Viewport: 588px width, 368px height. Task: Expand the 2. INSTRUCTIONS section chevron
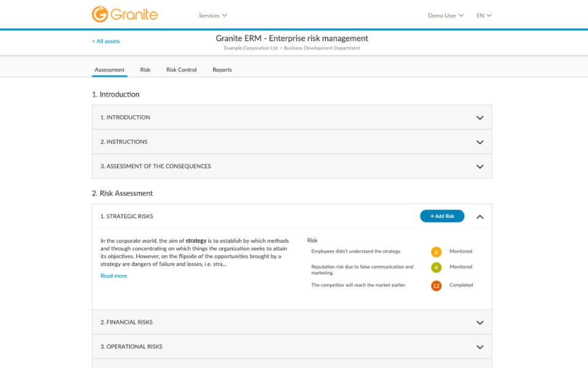pos(480,142)
